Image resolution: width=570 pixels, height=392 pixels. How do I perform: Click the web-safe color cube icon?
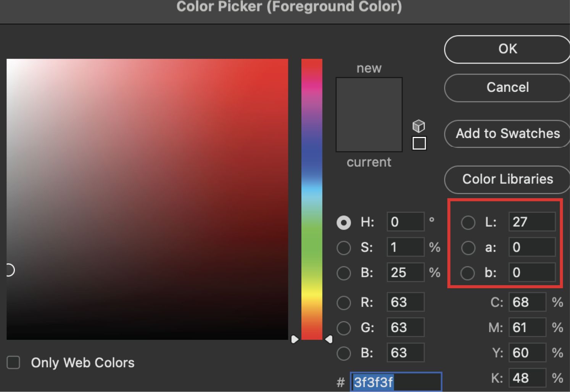pos(419,126)
